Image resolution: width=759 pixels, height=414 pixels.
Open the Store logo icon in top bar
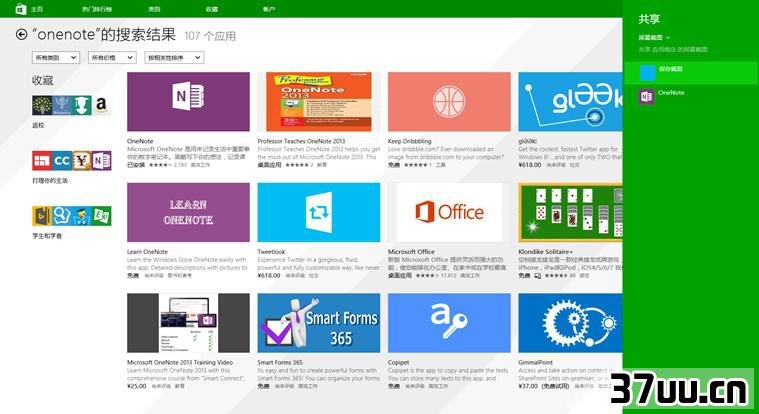pos(21,8)
